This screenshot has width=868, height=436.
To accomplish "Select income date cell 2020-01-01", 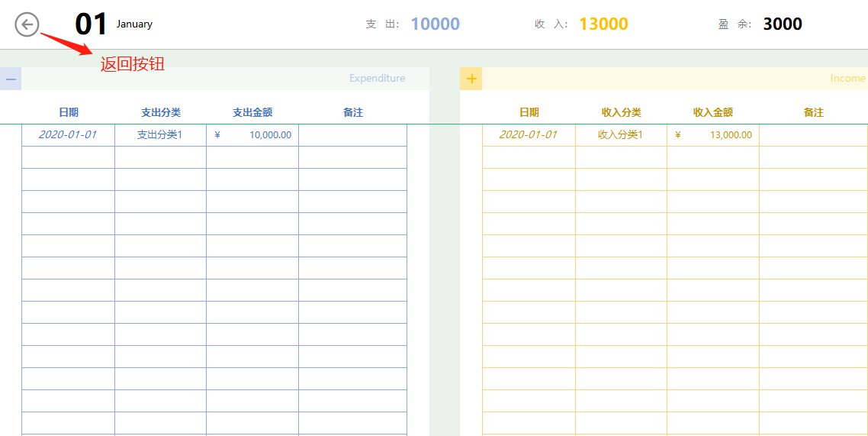I will coord(529,135).
